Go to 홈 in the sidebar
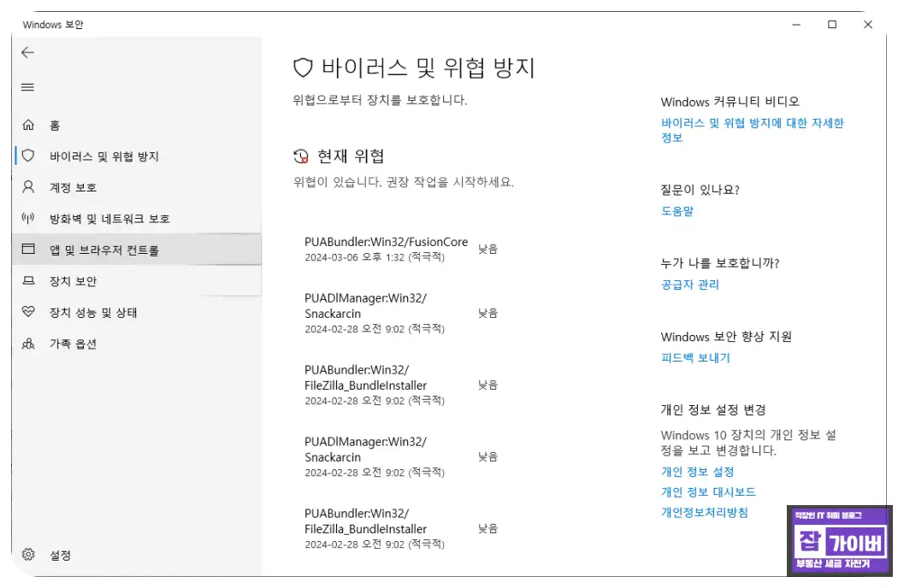 [136, 125]
